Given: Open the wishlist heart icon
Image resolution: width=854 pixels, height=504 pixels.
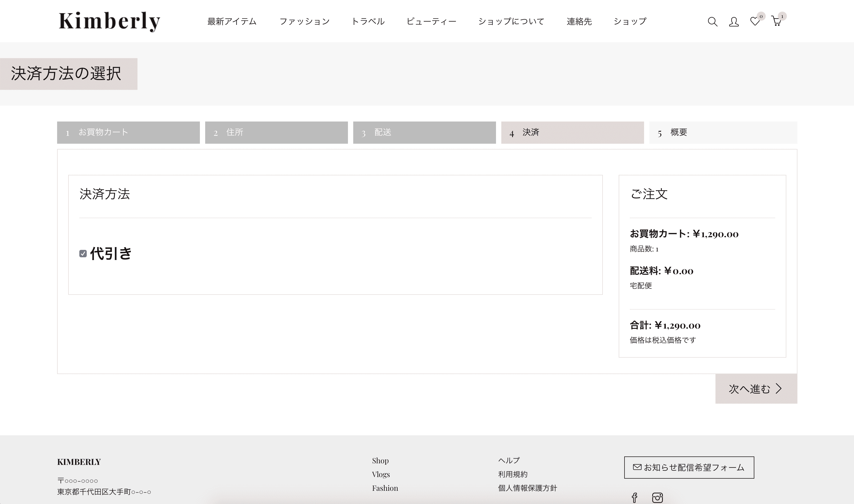Looking at the screenshot, I should click(x=755, y=21).
